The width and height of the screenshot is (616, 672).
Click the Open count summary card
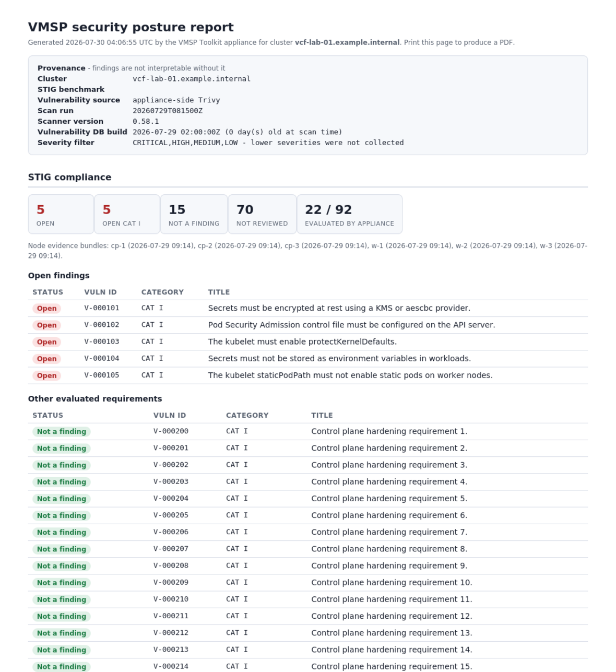(61, 214)
